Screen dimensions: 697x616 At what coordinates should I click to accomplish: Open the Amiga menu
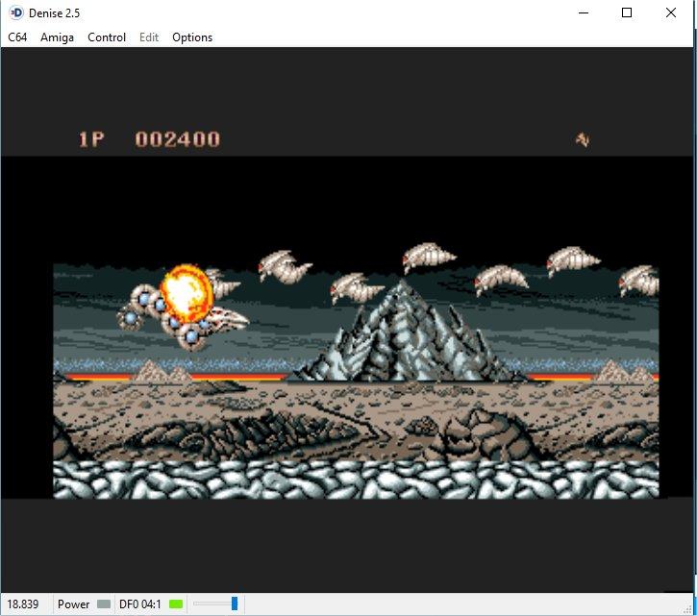(x=57, y=37)
